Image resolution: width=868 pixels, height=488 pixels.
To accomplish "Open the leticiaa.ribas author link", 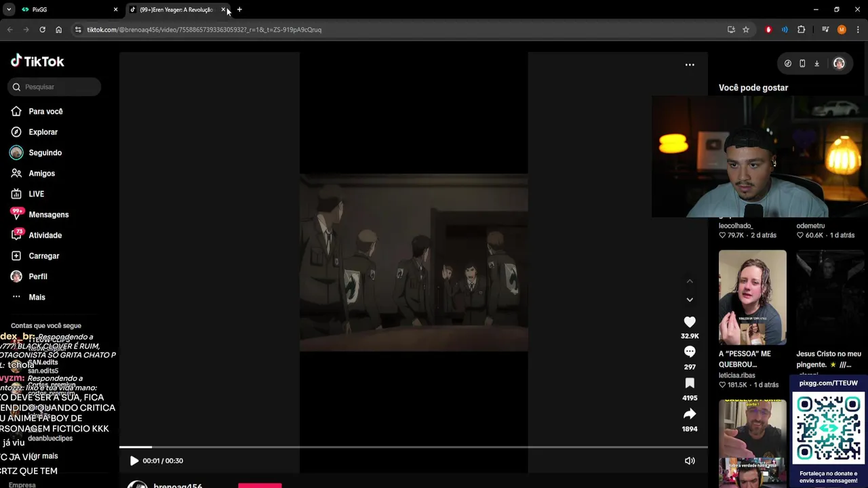I will click(x=737, y=375).
